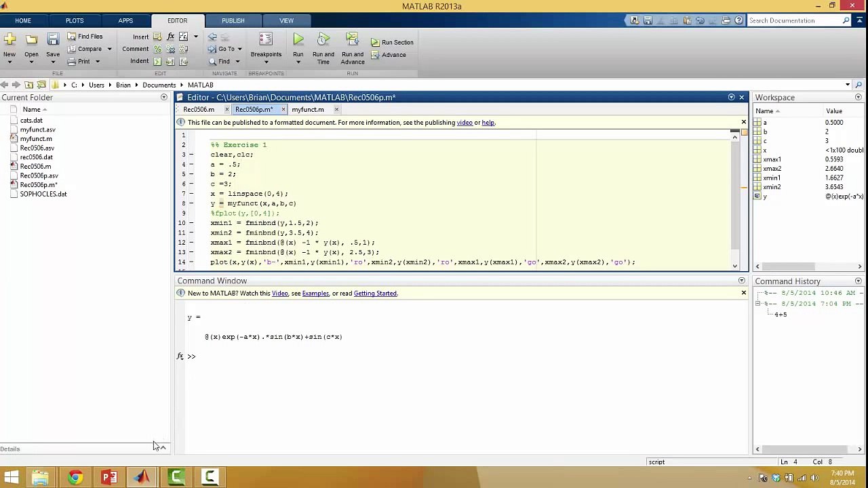Click Run Section button
The height and width of the screenshot is (488, 868).
pos(392,42)
